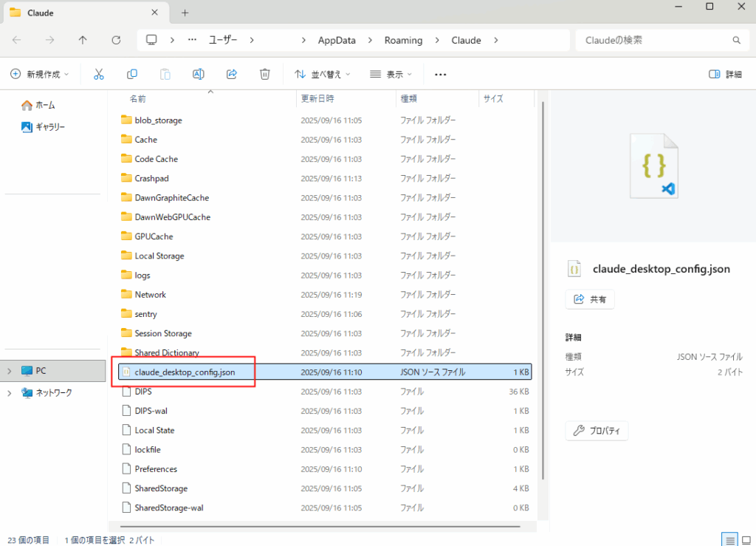Click the Copy icon in toolbar
Viewport: 756px width, 546px height.
pos(131,75)
